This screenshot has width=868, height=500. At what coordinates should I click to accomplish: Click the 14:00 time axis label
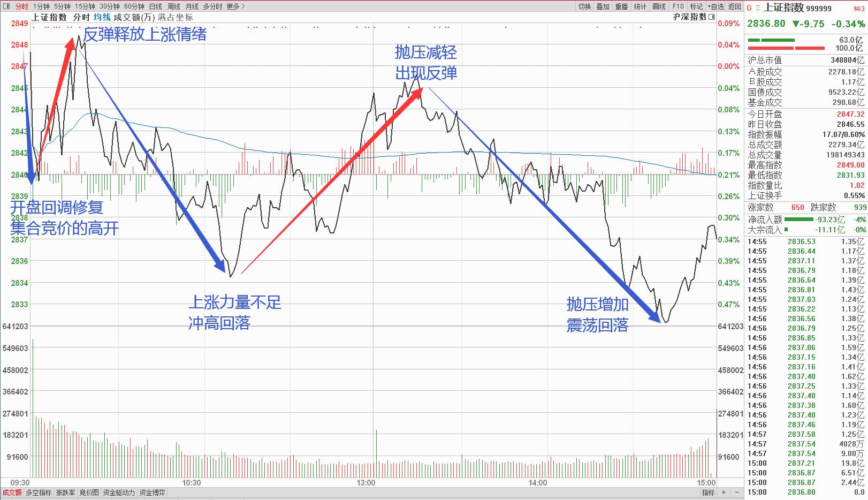537,482
